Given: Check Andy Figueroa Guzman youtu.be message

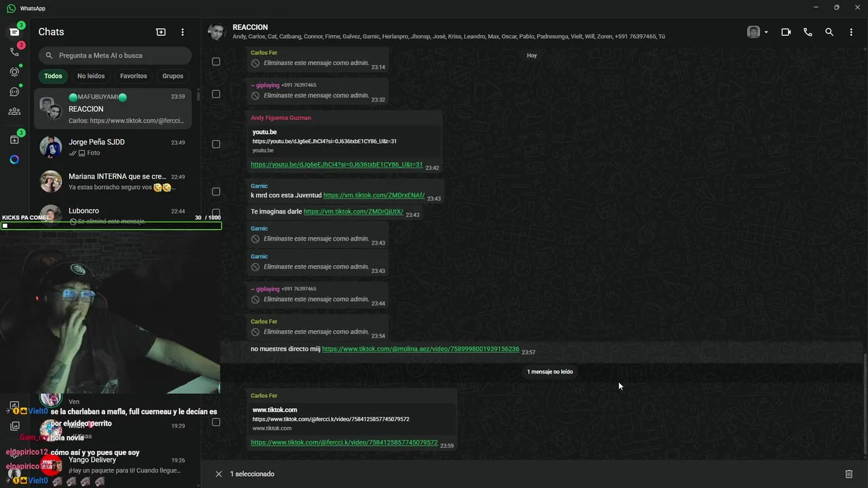Looking at the screenshot, I should (216, 144).
